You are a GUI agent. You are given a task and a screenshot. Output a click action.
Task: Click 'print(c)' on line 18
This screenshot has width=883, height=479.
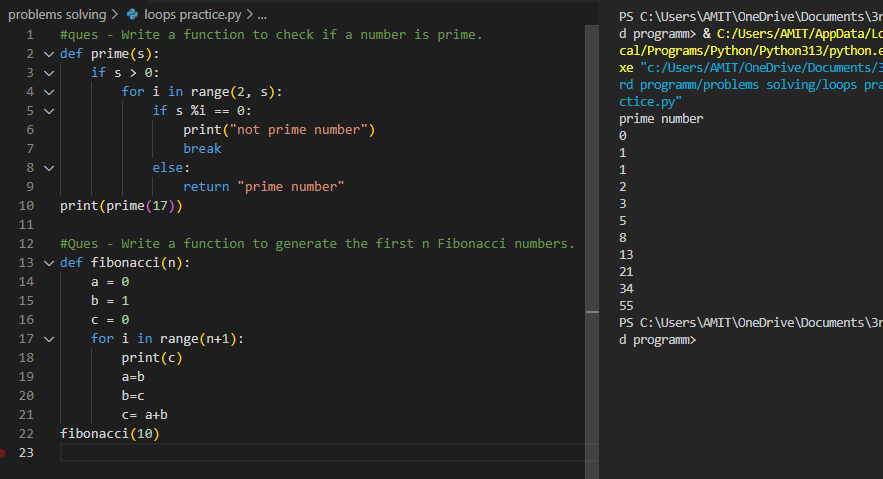152,358
